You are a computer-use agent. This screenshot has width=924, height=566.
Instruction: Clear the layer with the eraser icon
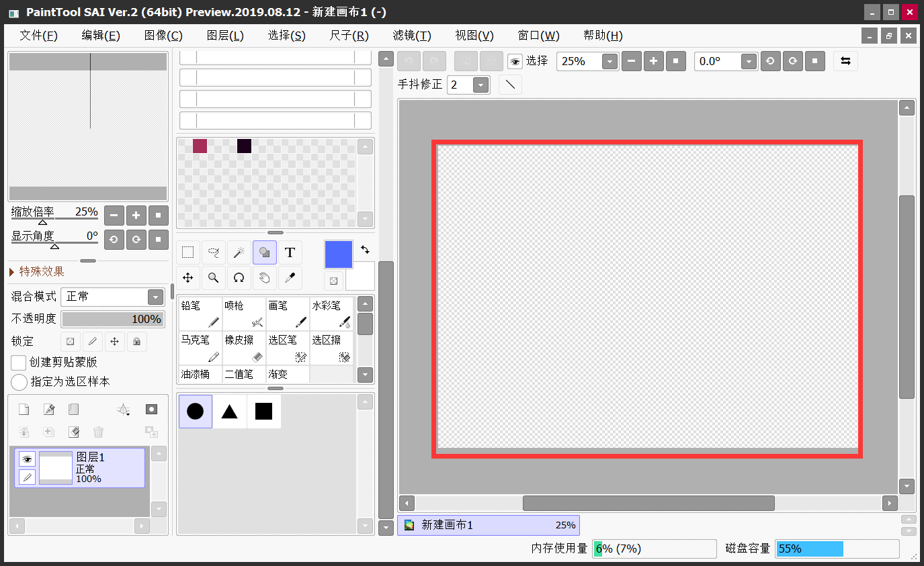tap(74, 432)
